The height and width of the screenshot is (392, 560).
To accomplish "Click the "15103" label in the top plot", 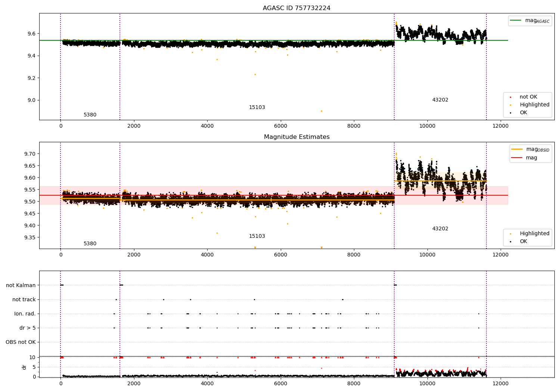I will [257, 108].
